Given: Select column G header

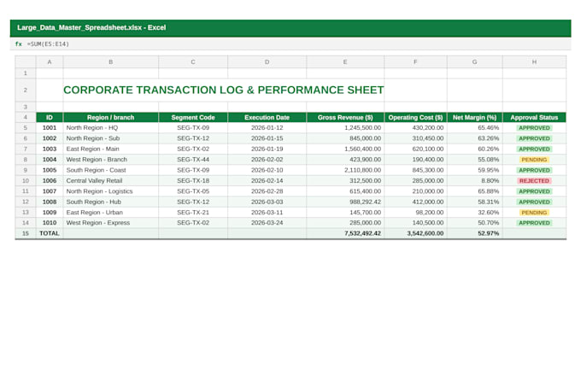Looking at the screenshot, I should tap(475, 61).
